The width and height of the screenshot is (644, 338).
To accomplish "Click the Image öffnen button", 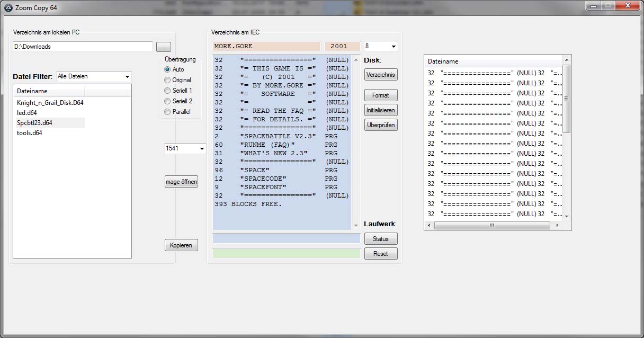I will pos(181,182).
